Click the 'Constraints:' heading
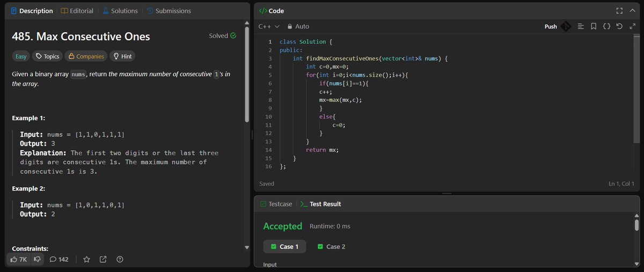The height and width of the screenshot is (272, 644). pos(30,248)
